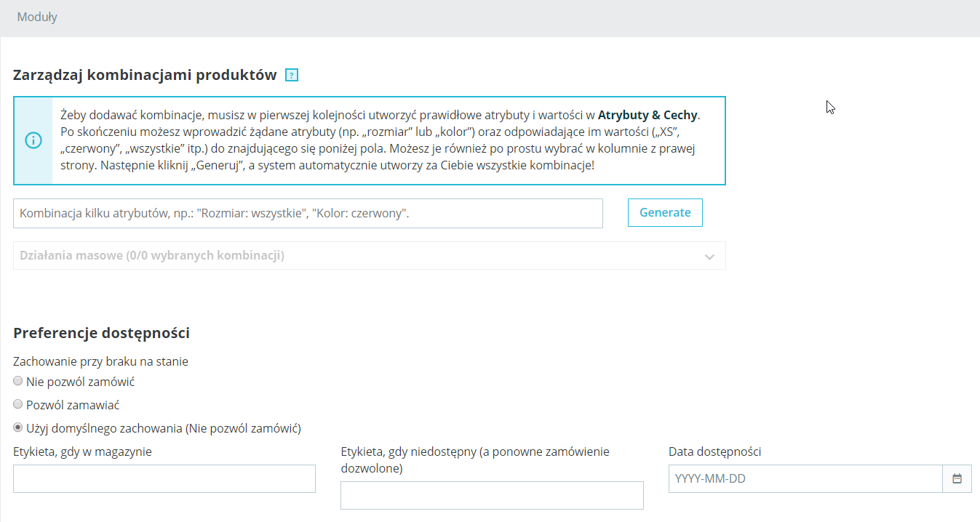Click the help icon beside Zarządzaj kombinacjami produktów
The image size is (980, 522).
pyautogui.click(x=292, y=75)
